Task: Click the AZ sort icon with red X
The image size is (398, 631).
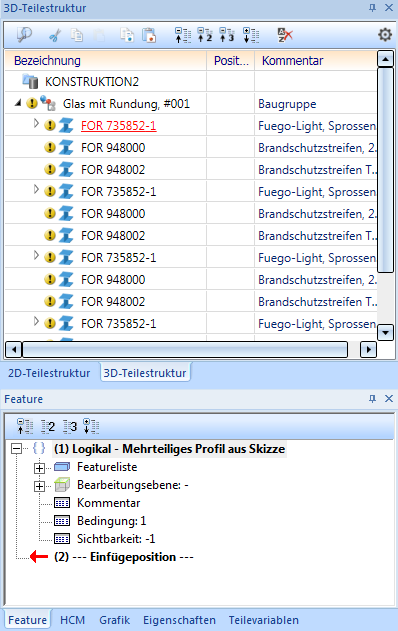Action: (285, 35)
